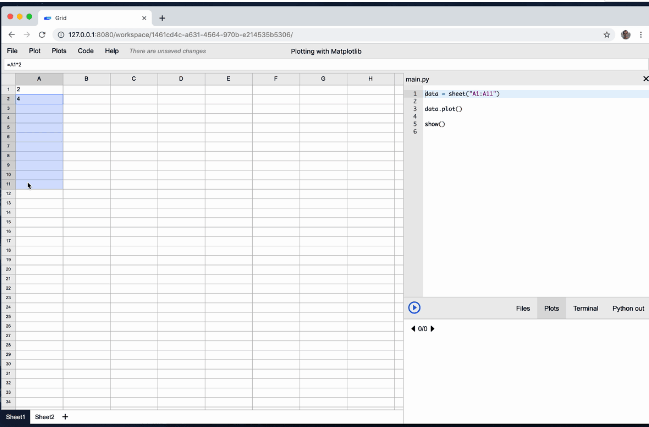
Task: Select cell A1 containing 2
Action: click(x=39, y=89)
